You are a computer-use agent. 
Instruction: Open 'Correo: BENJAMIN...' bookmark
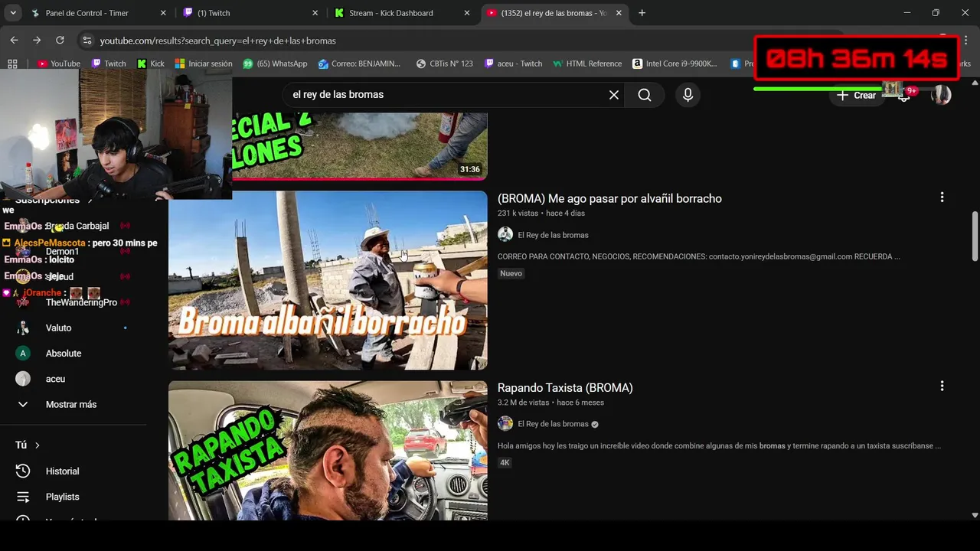point(359,64)
